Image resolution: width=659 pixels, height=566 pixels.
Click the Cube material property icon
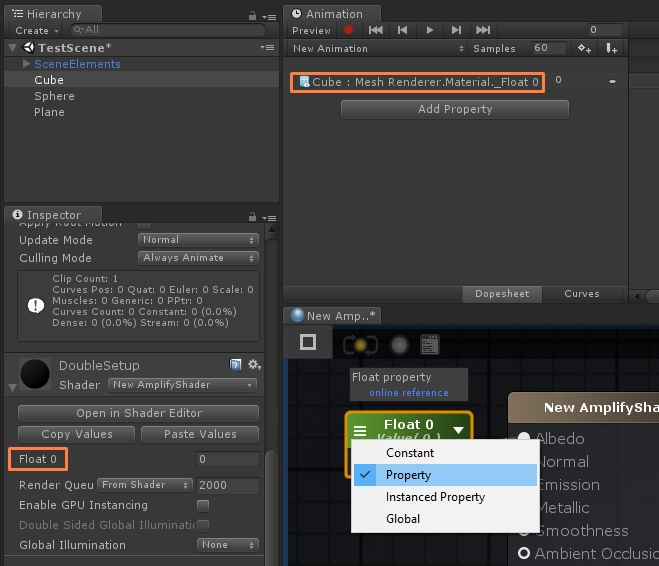pyautogui.click(x=304, y=82)
